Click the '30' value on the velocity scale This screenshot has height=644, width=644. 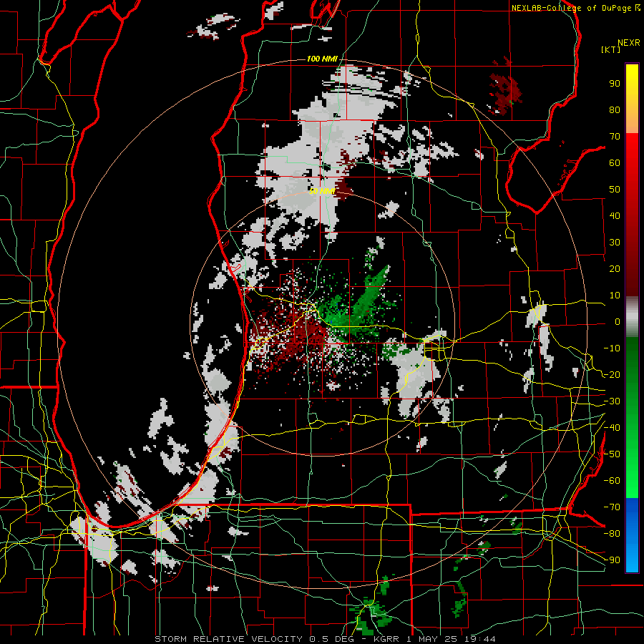(615, 243)
